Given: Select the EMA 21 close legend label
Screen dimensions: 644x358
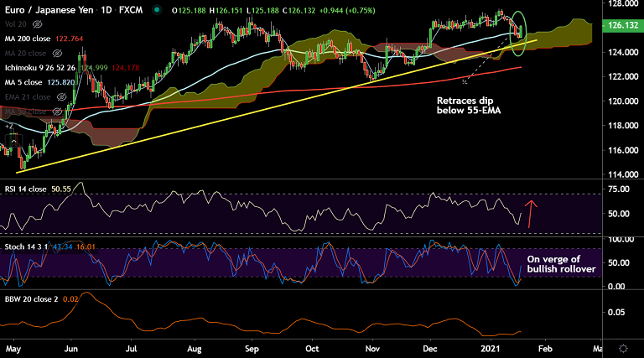Looking at the screenshot, I should [28, 97].
